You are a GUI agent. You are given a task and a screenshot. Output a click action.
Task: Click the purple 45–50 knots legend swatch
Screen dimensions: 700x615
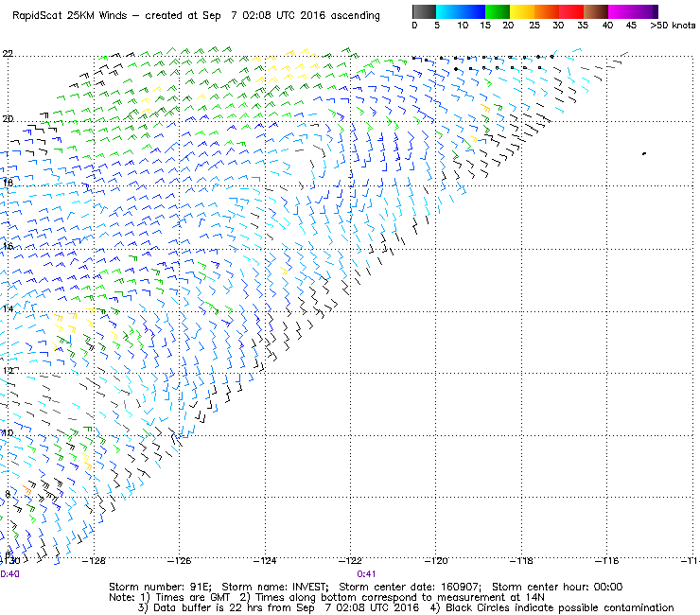[x=645, y=11]
